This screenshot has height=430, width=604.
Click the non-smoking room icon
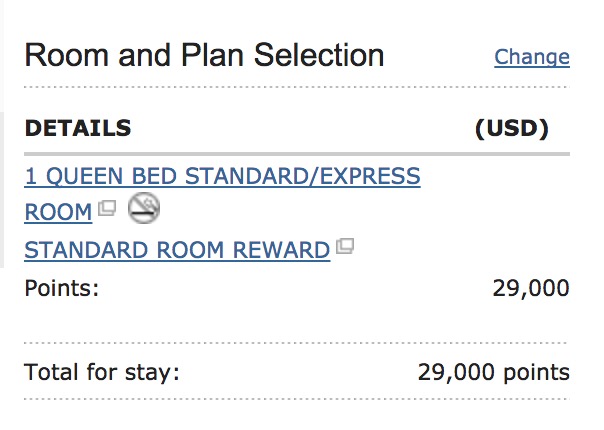coord(146,209)
